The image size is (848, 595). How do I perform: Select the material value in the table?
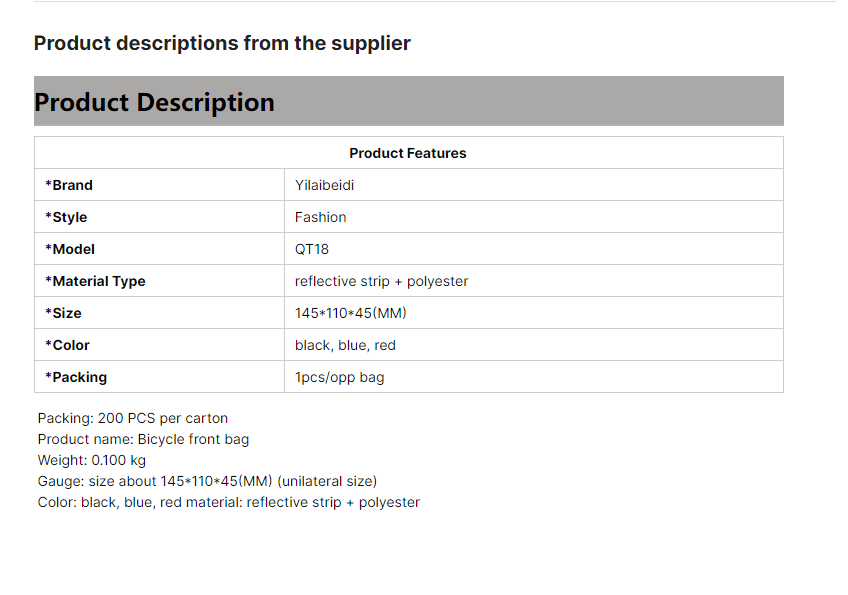pyautogui.click(x=381, y=281)
